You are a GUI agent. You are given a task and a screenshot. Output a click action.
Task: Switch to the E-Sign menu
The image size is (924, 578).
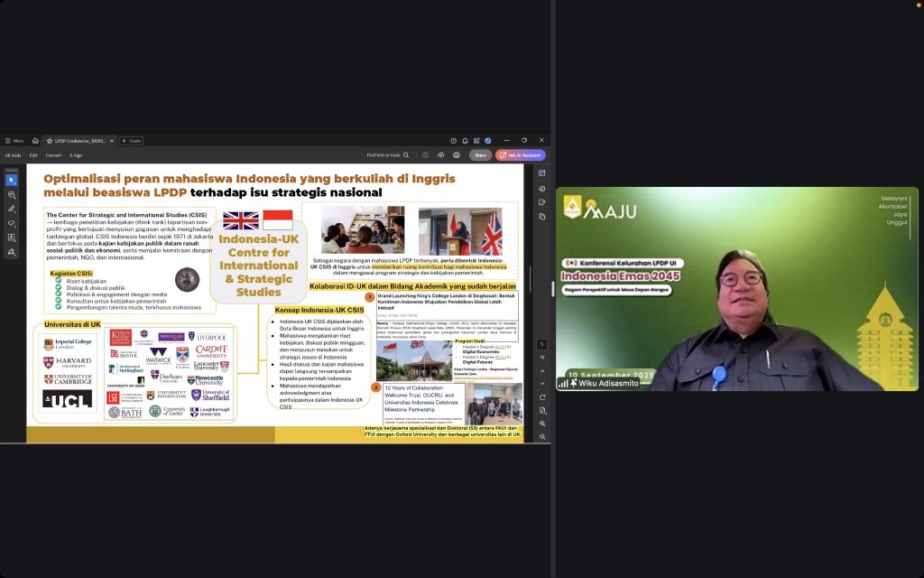pos(76,155)
